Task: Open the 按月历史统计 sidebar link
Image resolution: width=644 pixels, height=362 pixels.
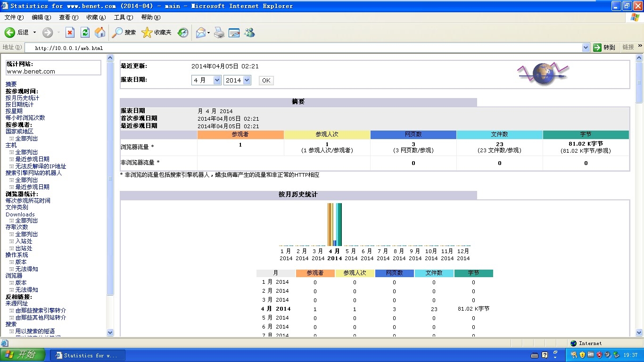Action: pos(23,98)
